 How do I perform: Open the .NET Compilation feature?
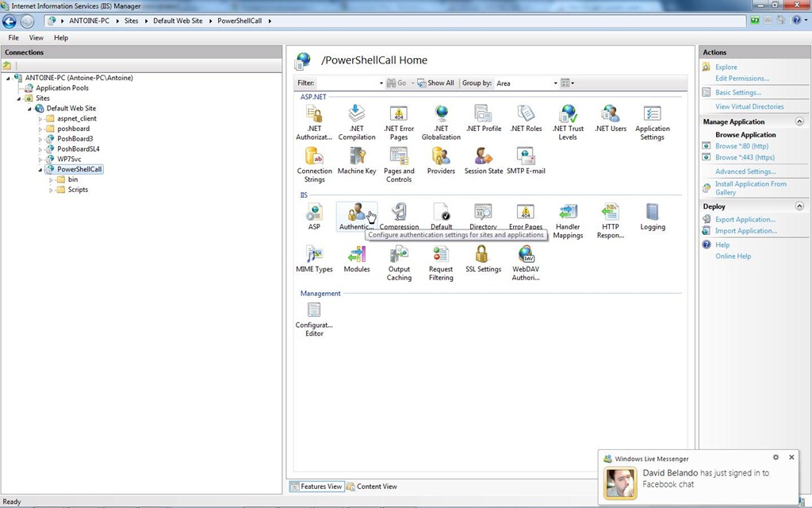pos(357,122)
